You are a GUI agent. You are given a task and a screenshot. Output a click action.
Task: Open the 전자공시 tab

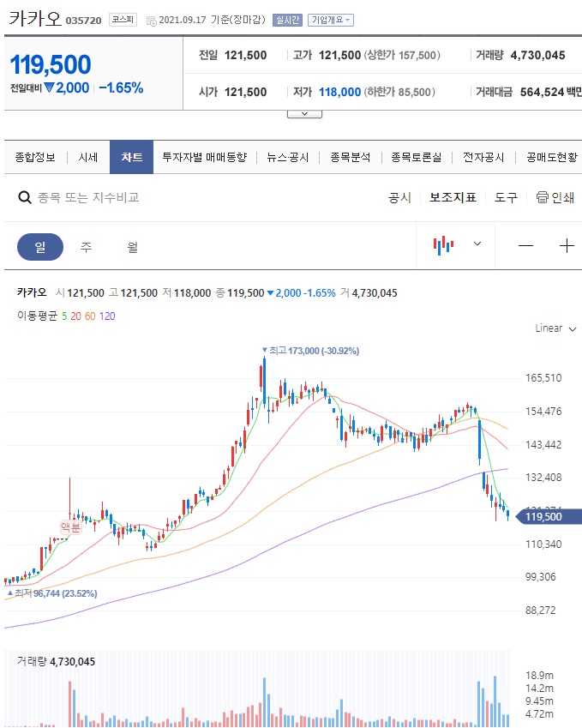[483, 158]
